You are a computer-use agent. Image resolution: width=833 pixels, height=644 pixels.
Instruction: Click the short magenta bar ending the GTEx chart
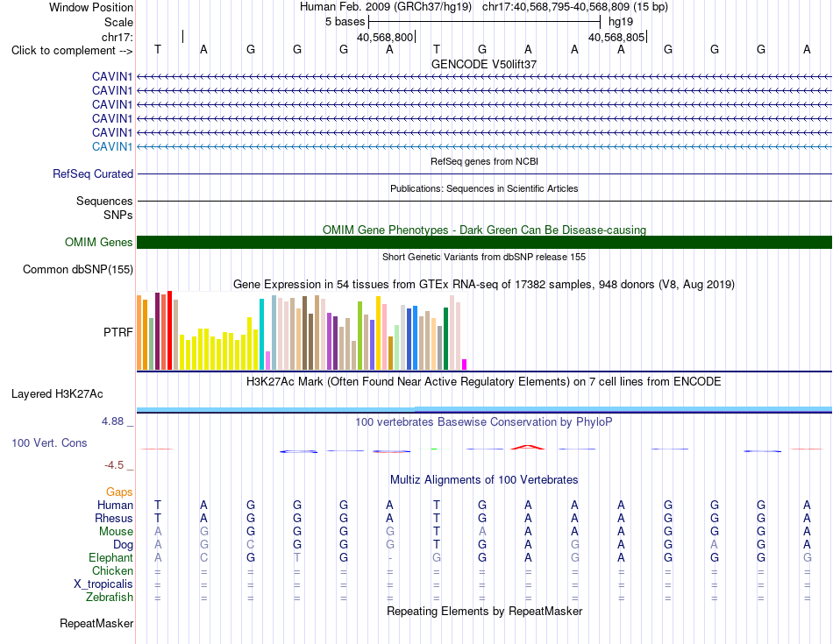pos(464,364)
